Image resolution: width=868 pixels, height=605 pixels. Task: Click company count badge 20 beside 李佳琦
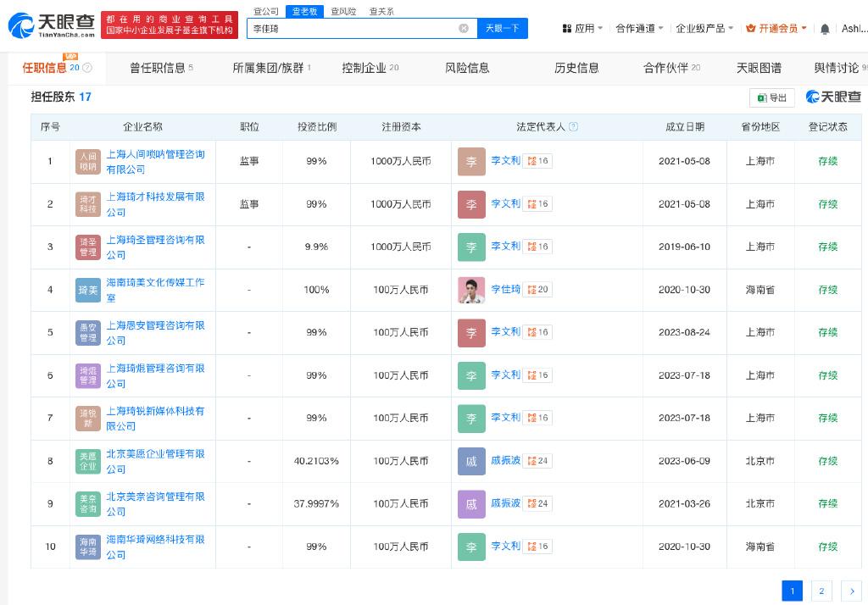tap(538, 290)
